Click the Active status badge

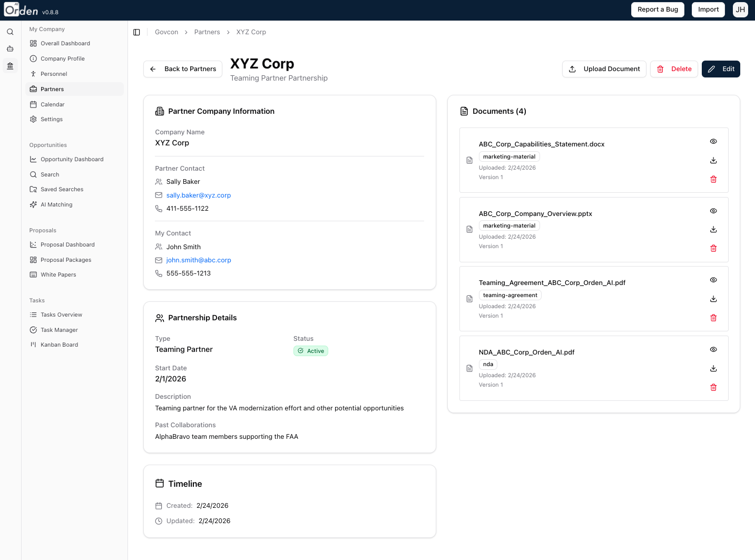(311, 350)
